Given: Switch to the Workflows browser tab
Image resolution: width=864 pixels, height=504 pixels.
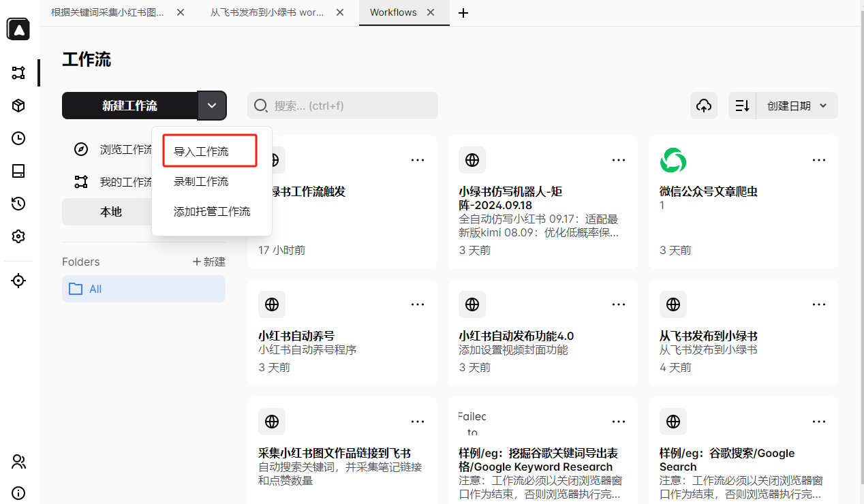Looking at the screenshot, I should (x=393, y=12).
